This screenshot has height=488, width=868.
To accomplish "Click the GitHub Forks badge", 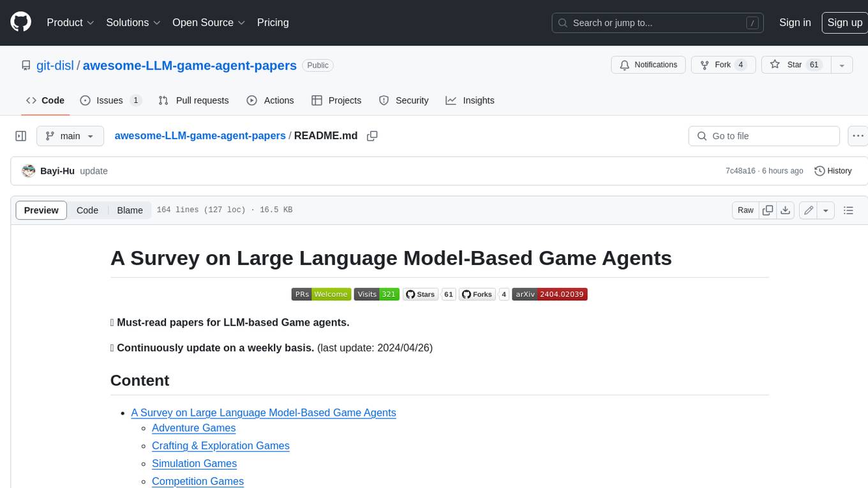I will pyautogui.click(x=477, y=294).
